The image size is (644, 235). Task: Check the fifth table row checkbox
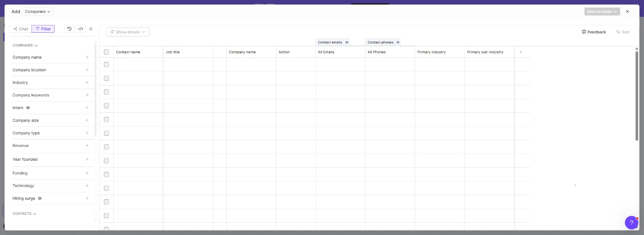tap(106, 119)
